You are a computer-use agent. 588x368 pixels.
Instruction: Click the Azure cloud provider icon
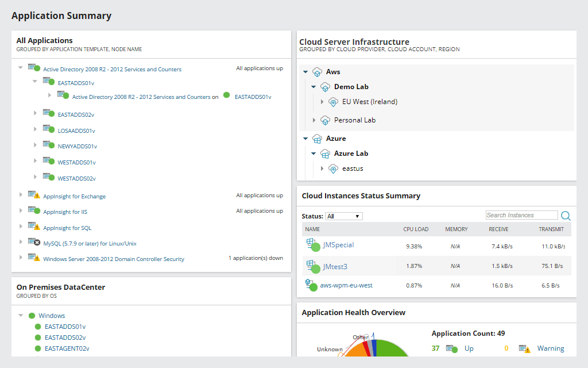coord(318,138)
